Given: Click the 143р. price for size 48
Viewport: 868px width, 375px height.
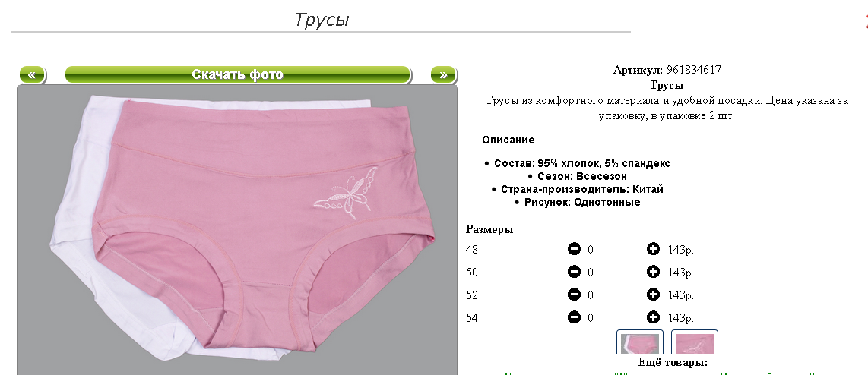Looking at the screenshot, I should pyautogui.click(x=681, y=250).
